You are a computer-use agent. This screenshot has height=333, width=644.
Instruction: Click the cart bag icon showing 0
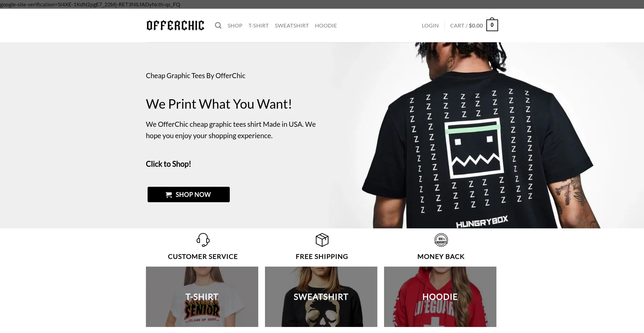[492, 24]
